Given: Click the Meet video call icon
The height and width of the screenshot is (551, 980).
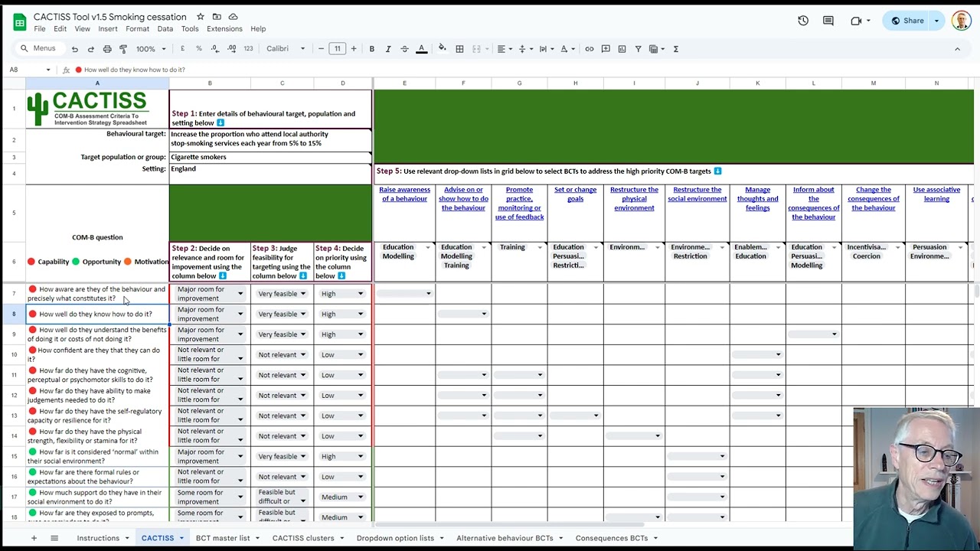Looking at the screenshot, I should coord(856,21).
